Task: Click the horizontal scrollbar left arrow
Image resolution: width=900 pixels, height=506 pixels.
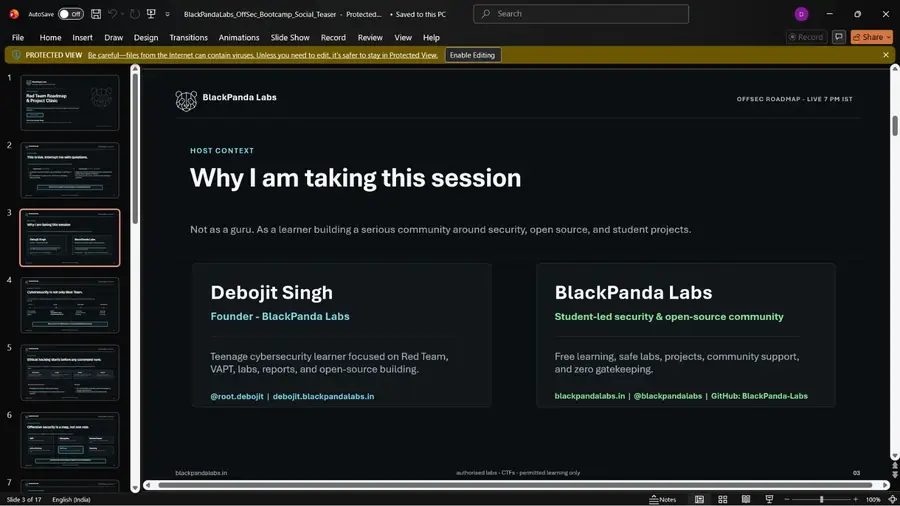Action: tap(148, 485)
